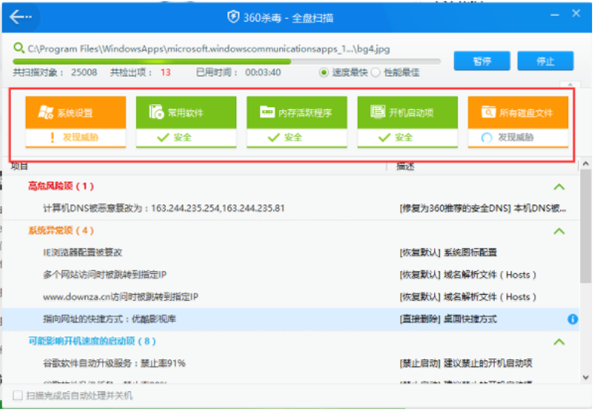This screenshot has width=600, height=410.
Task: Enable 扫描完成后自动处理并关机 checkbox
Action: coord(18,395)
